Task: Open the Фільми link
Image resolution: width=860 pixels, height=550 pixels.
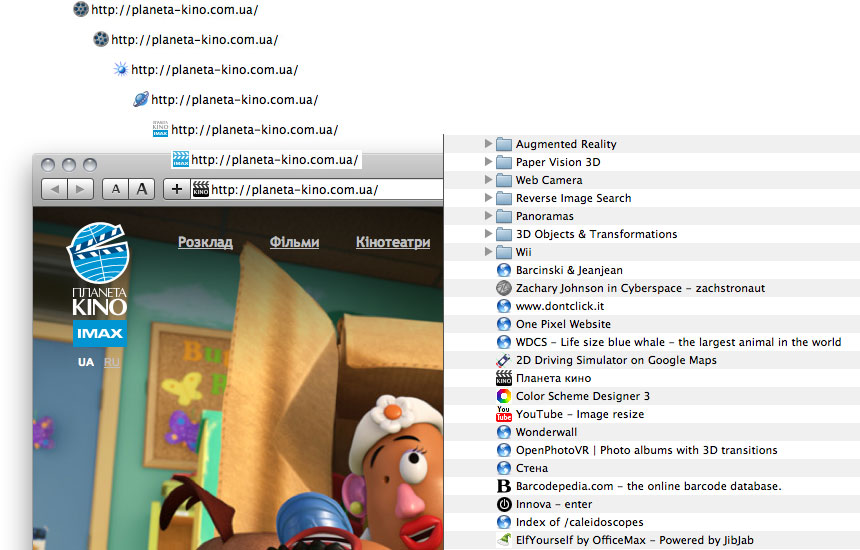Action: tap(294, 242)
